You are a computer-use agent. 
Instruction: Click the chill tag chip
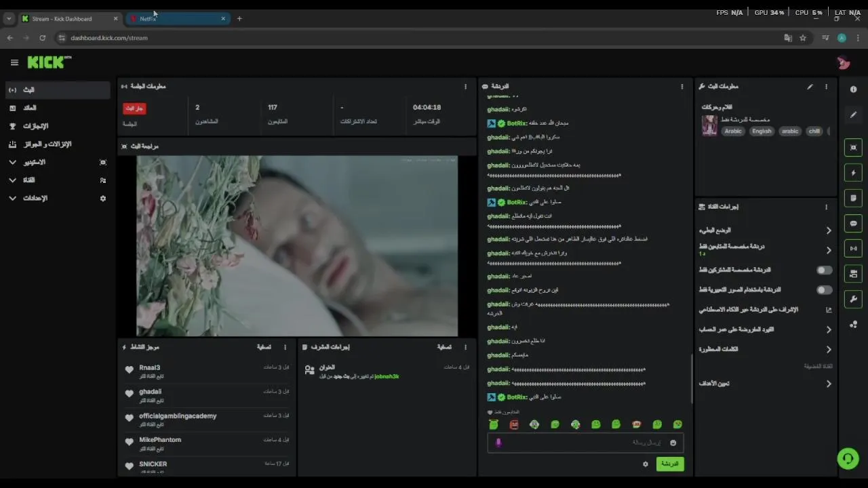(x=814, y=131)
